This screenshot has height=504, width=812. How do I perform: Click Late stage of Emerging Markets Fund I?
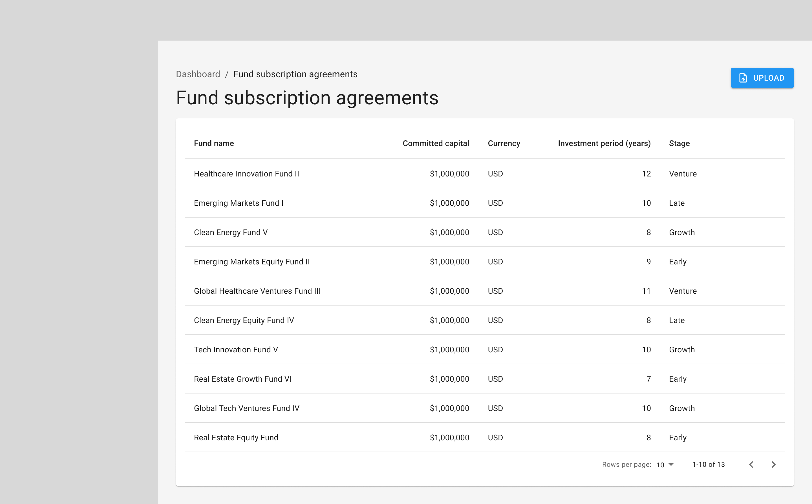pyautogui.click(x=677, y=203)
